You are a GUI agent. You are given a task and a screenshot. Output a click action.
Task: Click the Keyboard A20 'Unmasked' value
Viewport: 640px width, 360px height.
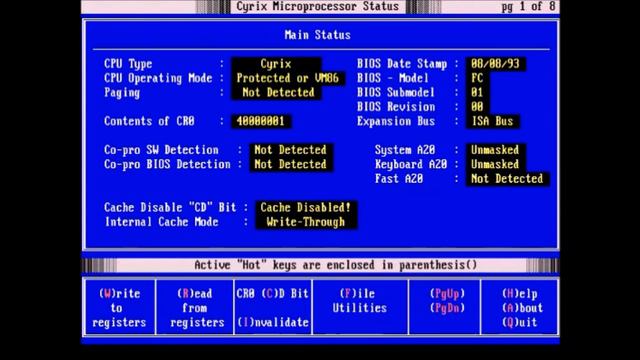point(495,164)
